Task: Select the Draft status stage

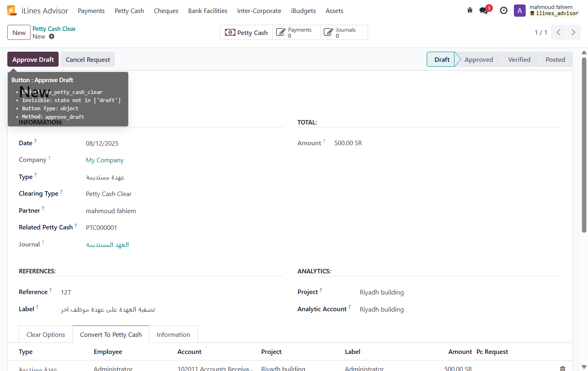Action: [x=442, y=59]
